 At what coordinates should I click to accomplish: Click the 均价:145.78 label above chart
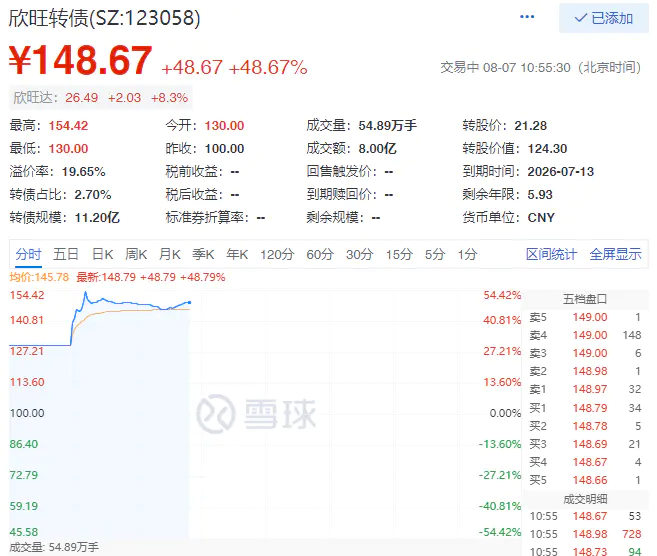pos(39,277)
